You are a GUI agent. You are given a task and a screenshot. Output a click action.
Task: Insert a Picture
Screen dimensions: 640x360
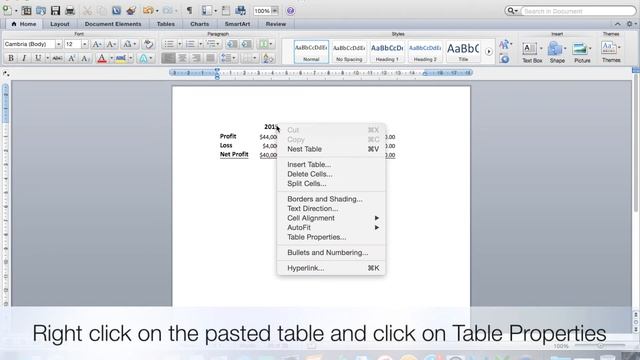pos(582,52)
